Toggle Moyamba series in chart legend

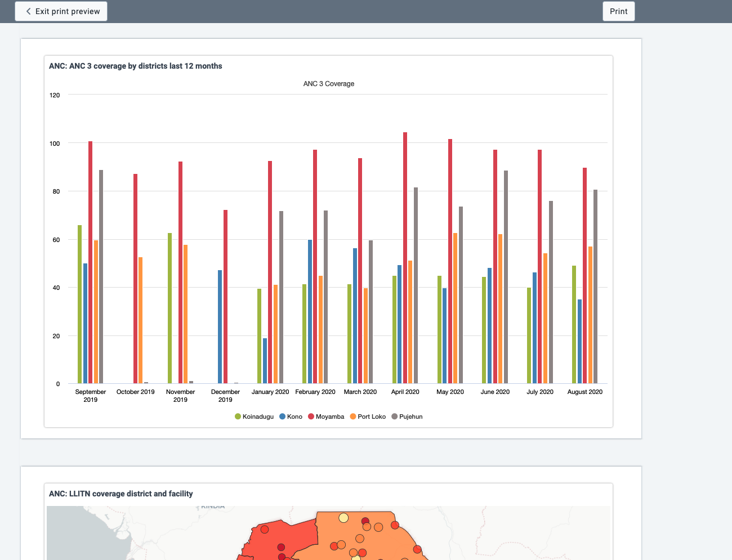tap(326, 416)
